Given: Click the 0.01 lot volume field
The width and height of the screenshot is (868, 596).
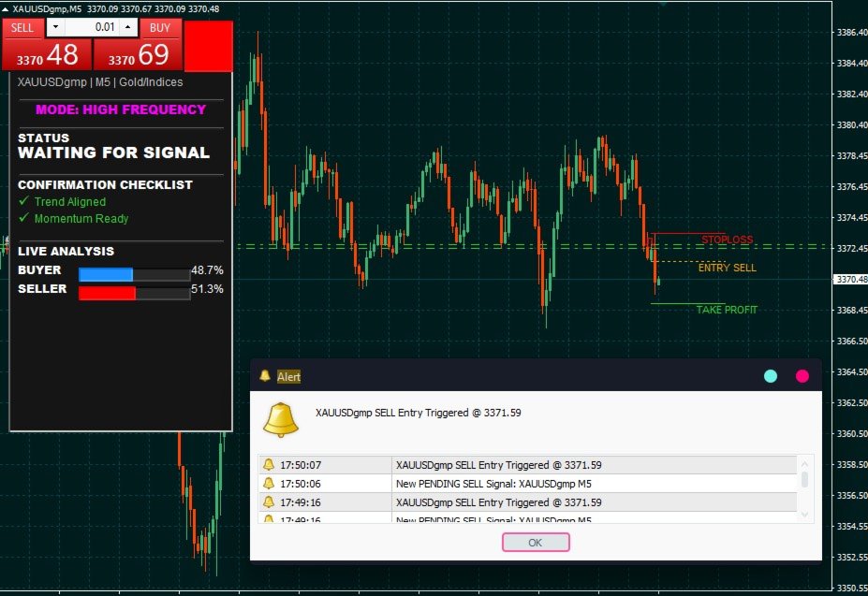Looking at the screenshot, I should (92, 27).
